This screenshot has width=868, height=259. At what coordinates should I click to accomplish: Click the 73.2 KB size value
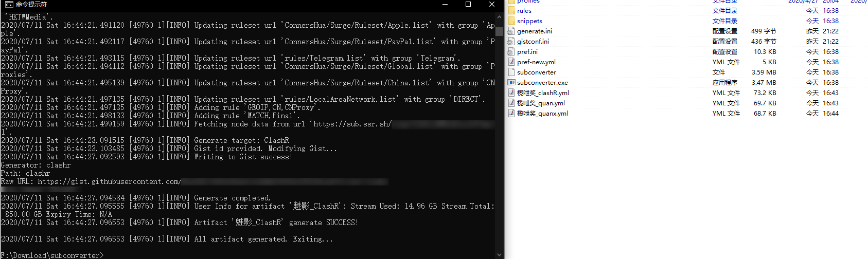click(x=765, y=92)
